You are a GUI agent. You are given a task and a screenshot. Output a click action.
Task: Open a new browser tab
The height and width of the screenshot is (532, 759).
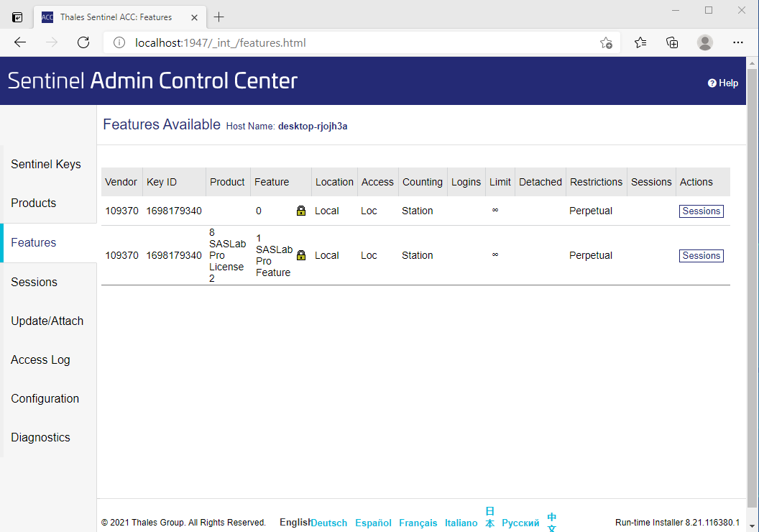218,17
